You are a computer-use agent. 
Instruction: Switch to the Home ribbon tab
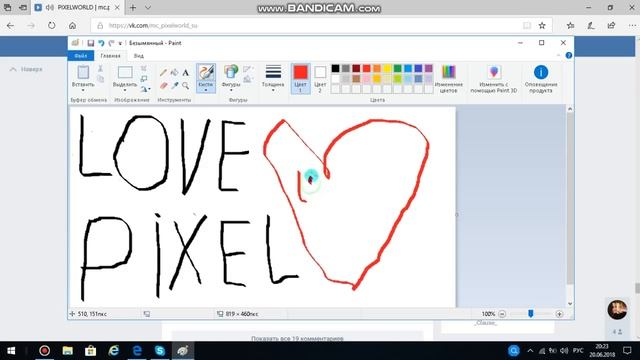click(x=110, y=56)
